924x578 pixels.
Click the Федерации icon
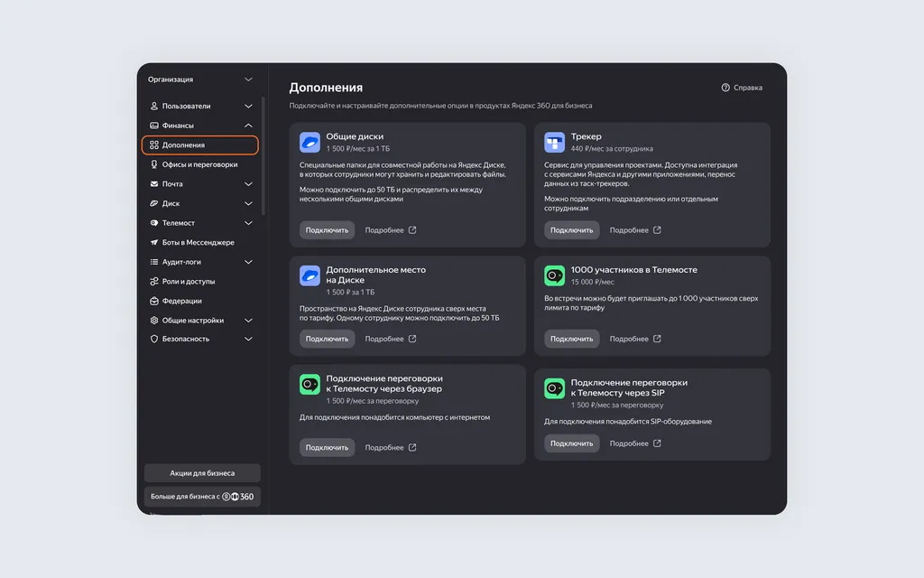tap(153, 301)
